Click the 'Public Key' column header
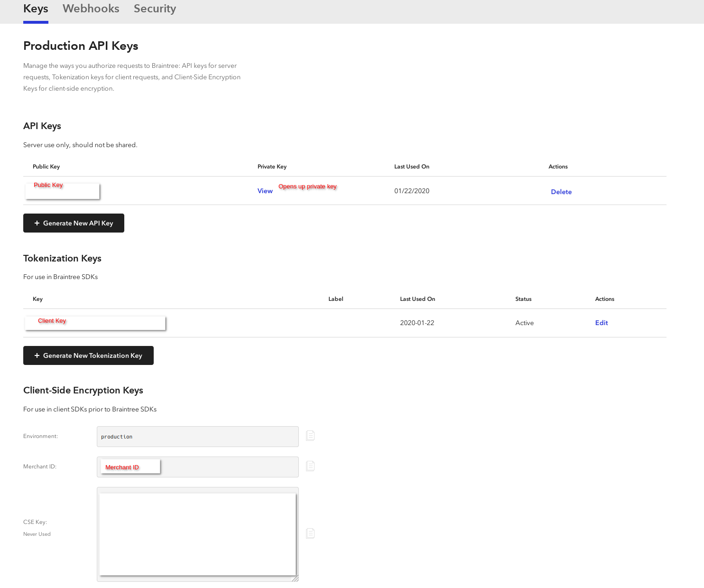The height and width of the screenshot is (588, 704). [46, 167]
